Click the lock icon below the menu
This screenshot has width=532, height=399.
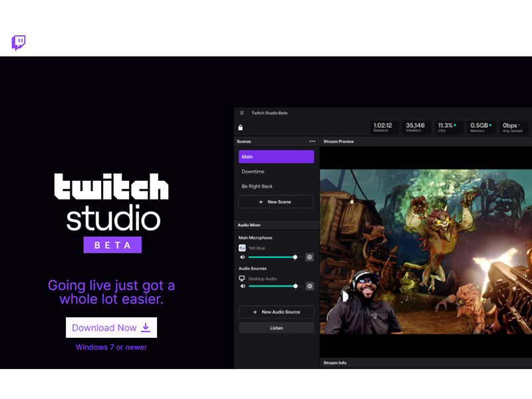coord(240,128)
